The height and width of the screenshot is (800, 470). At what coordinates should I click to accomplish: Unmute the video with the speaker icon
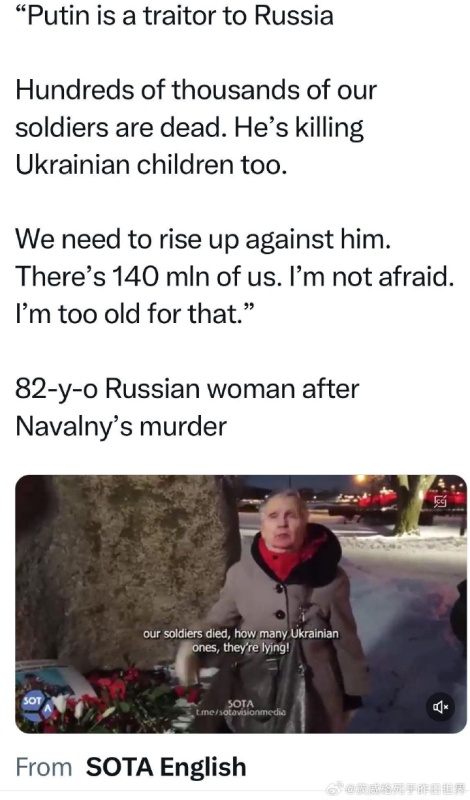point(440,707)
